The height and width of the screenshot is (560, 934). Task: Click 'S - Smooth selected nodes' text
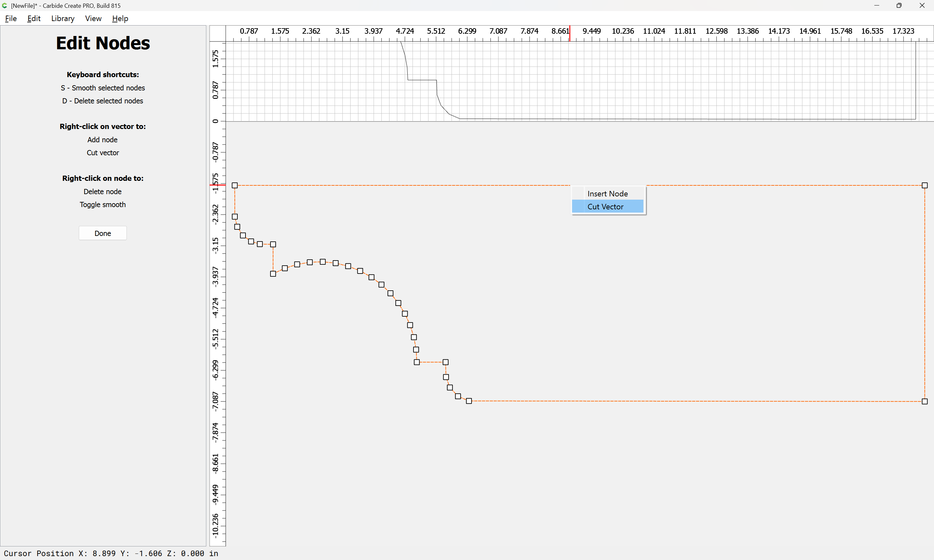(x=103, y=88)
